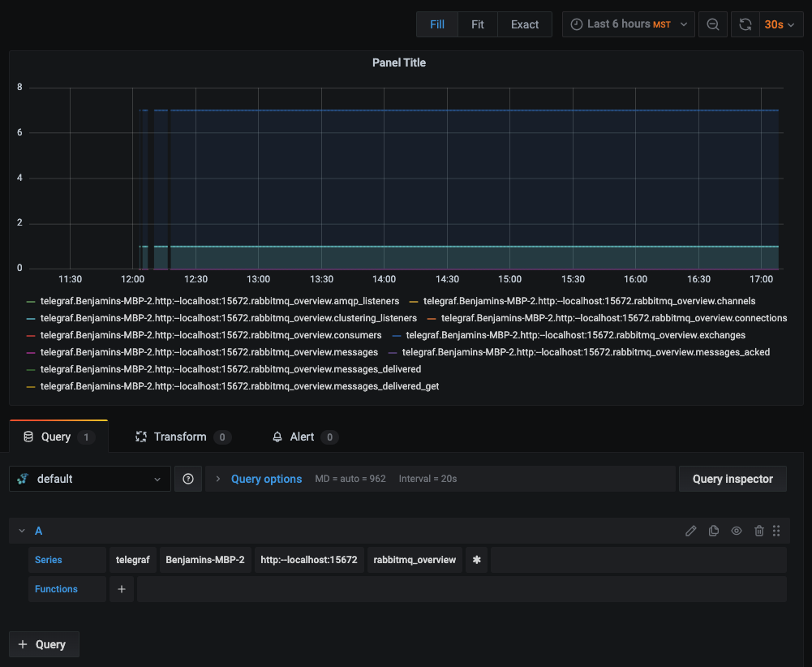Duplicate query A with the copy icon

point(714,531)
